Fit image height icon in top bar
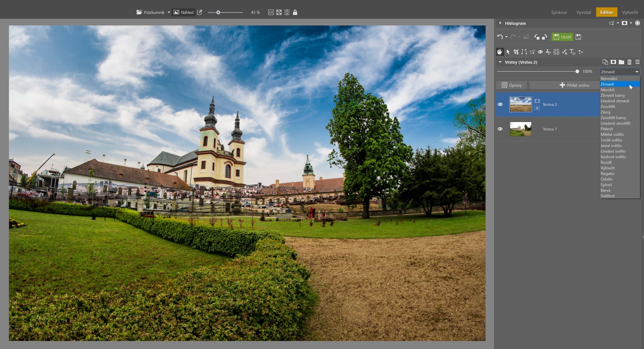 click(x=287, y=12)
